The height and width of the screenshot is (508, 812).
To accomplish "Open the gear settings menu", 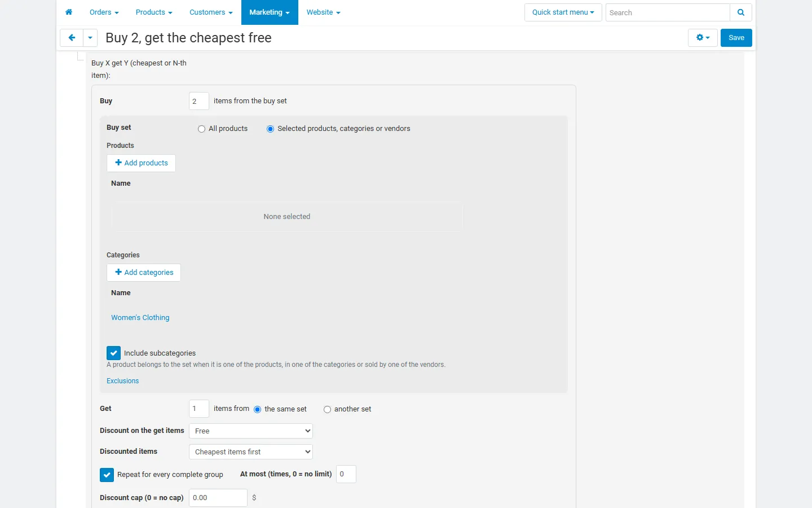I will (x=703, y=38).
